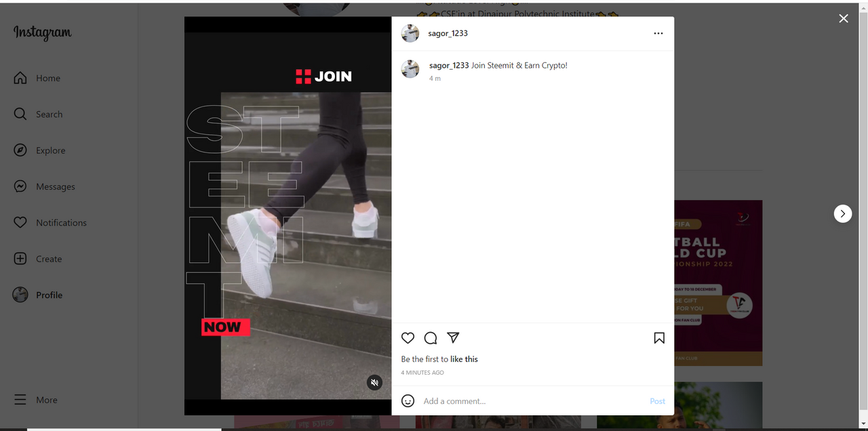Select Search menu label
Screen dimensions: 868x431
(x=50, y=115)
